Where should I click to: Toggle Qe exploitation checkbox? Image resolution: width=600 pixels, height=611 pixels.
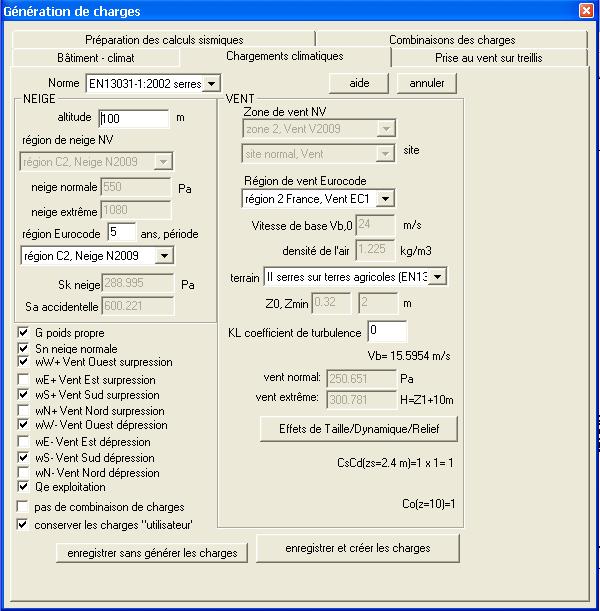pos(23,487)
